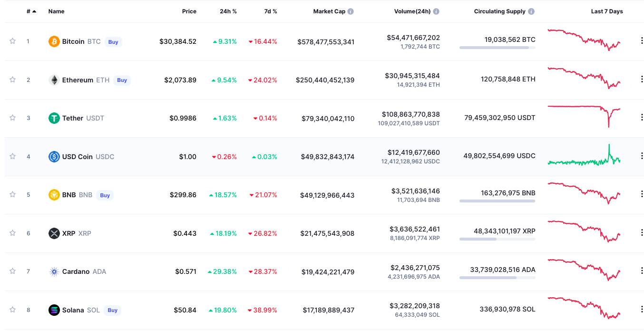644x332 pixels.
Task: Click Bitcoin market cap $578,477,553,341
Action: pos(326,42)
